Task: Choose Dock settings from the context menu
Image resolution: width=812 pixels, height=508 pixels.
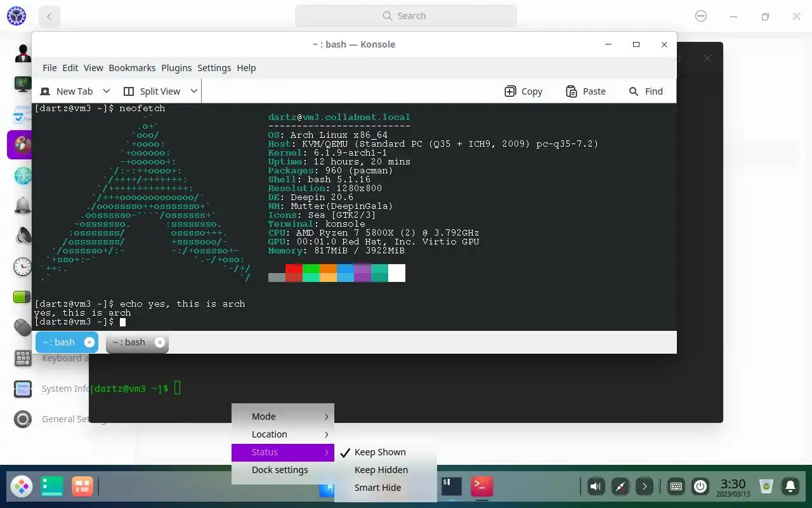Action: click(283, 470)
